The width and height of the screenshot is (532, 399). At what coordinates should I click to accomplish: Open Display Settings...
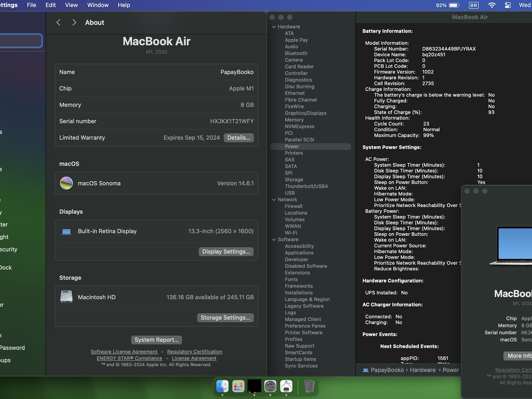click(226, 251)
